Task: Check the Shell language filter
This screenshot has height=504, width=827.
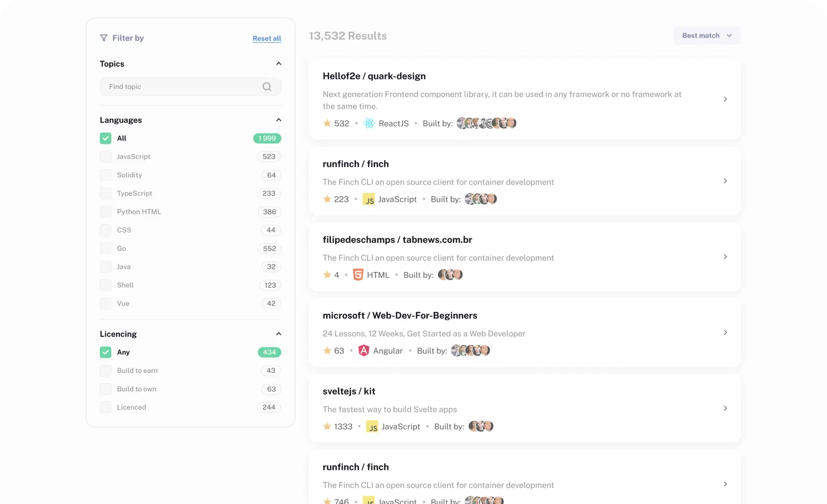Action: (x=106, y=285)
